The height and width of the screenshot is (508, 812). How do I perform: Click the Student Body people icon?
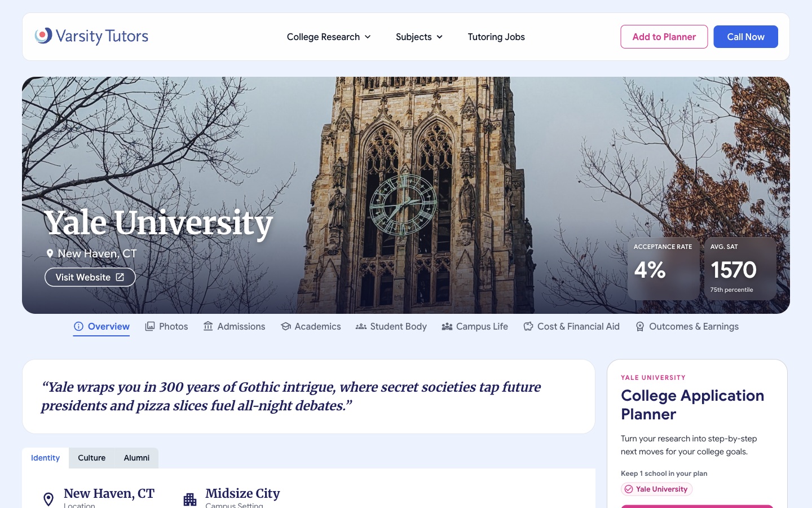click(361, 326)
